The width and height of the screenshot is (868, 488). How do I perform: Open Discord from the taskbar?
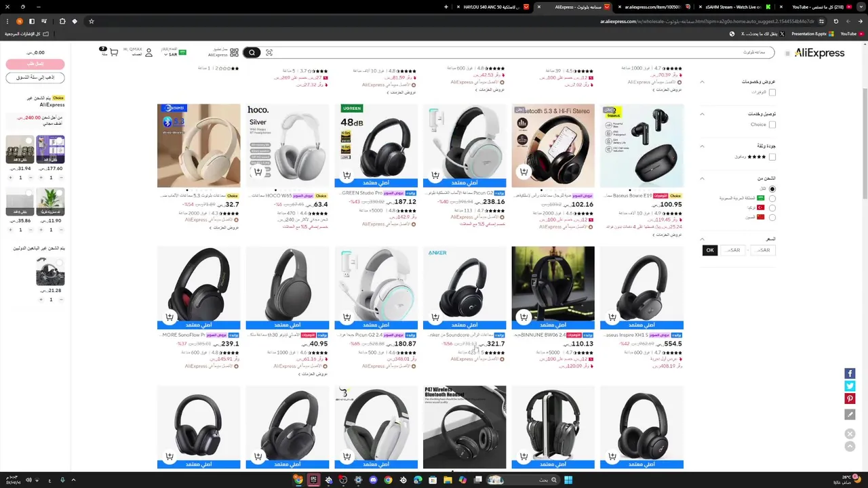click(x=373, y=480)
